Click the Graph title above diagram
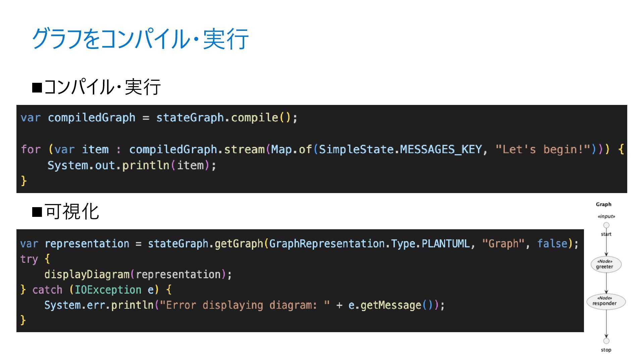Image resolution: width=644 pixels, height=362 pixels. tap(603, 204)
